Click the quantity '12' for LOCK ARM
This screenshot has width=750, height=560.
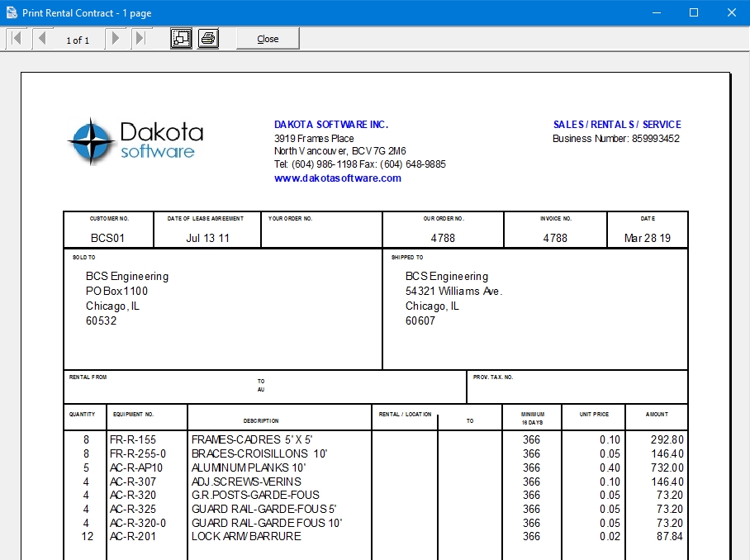pos(87,537)
